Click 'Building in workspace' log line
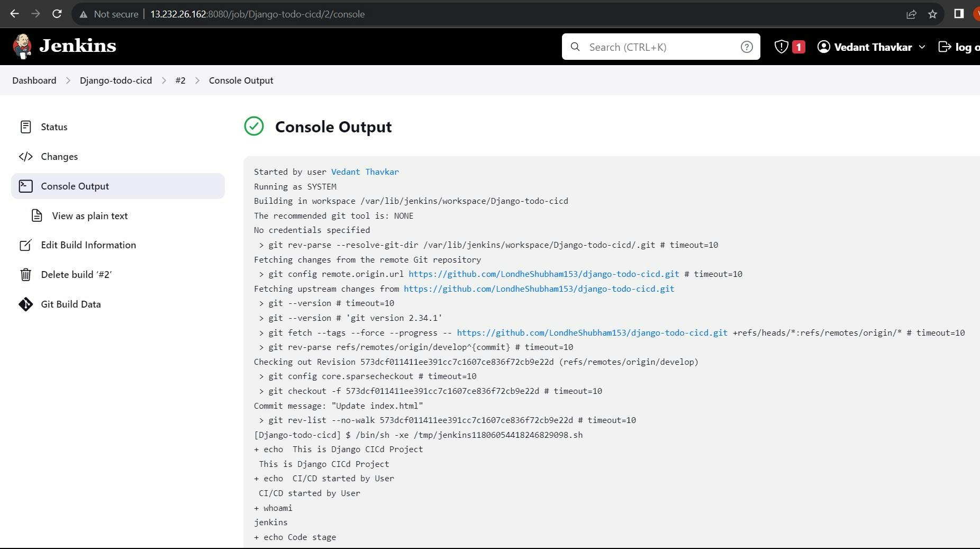 [411, 201]
